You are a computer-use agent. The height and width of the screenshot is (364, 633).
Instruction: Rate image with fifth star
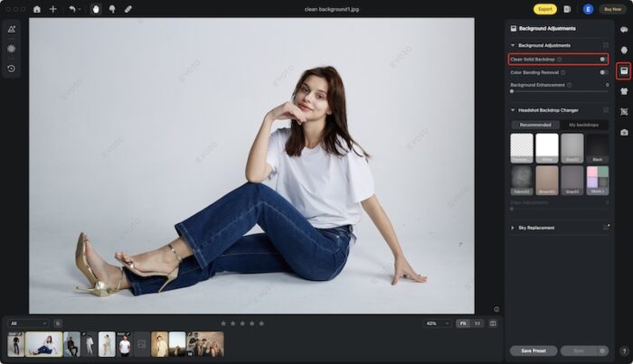click(x=261, y=323)
